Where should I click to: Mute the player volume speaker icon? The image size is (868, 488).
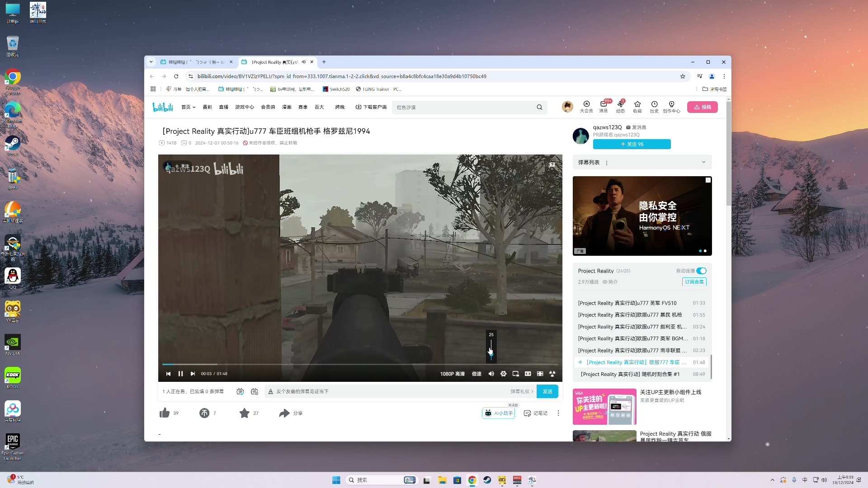(491, 374)
